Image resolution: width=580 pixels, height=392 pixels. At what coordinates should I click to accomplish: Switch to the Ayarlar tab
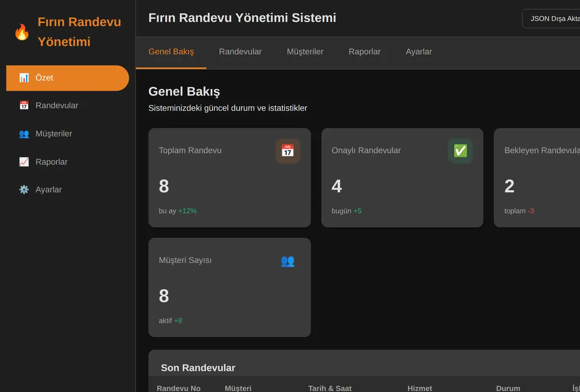coord(419,52)
